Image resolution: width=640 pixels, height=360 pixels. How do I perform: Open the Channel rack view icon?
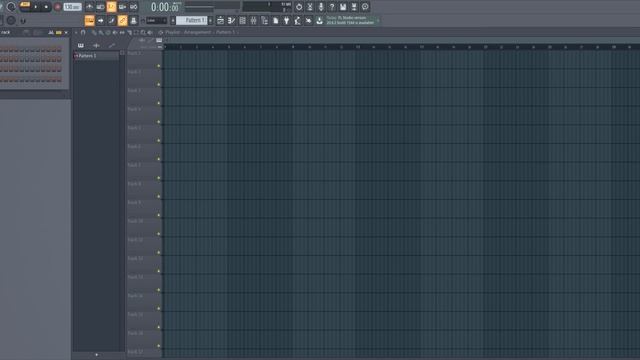tap(242, 20)
